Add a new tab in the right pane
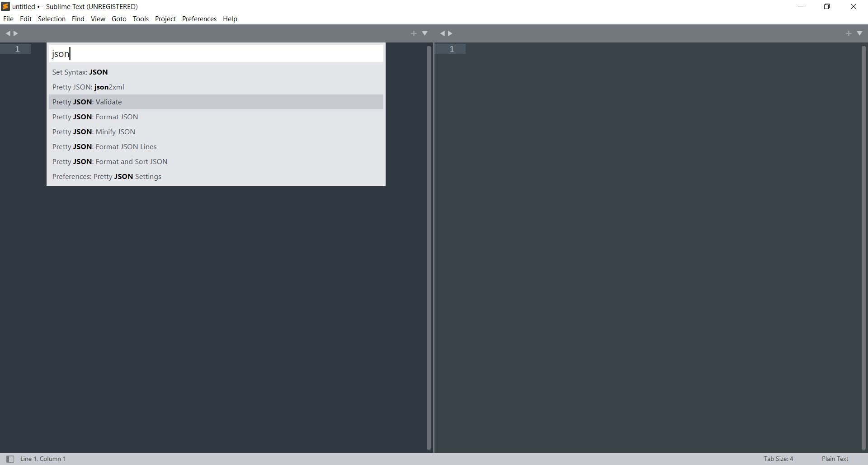The width and height of the screenshot is (868, 465). [x=849, y=33]
